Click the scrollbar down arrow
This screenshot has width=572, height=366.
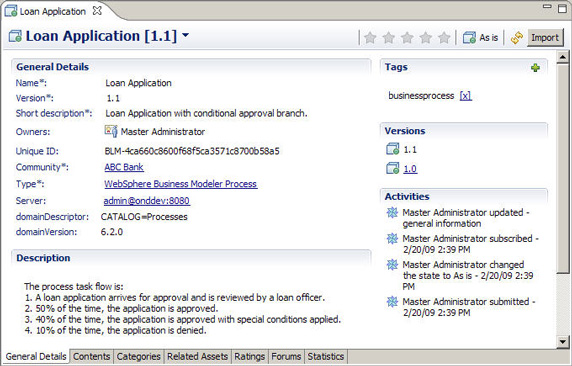[x=563, y=342]
